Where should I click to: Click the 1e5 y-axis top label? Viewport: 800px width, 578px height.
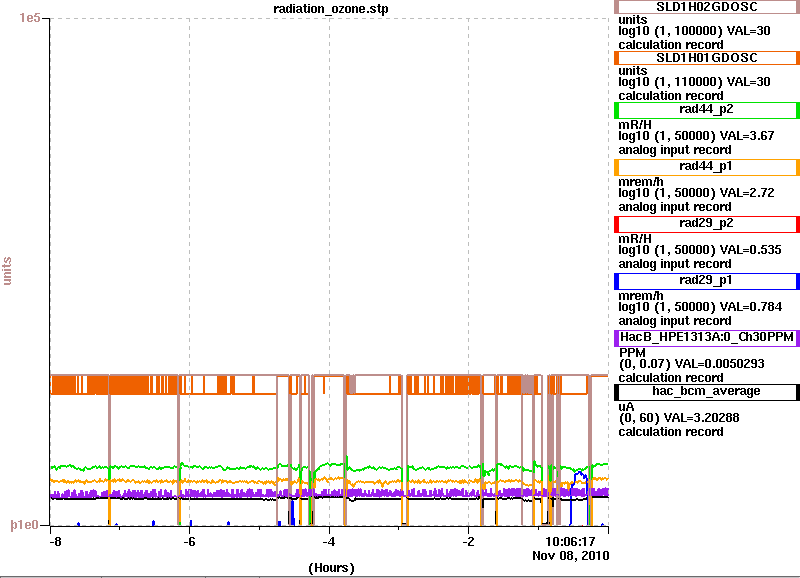pos(30,18)
